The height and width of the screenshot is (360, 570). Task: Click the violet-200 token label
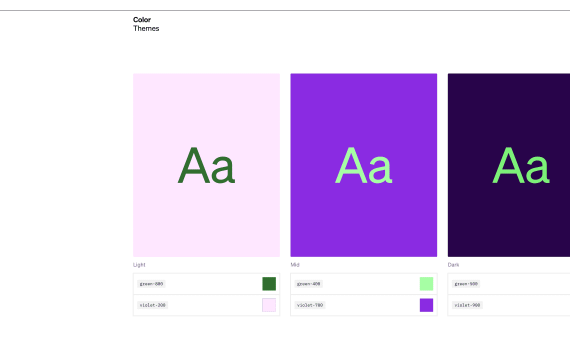152,305
